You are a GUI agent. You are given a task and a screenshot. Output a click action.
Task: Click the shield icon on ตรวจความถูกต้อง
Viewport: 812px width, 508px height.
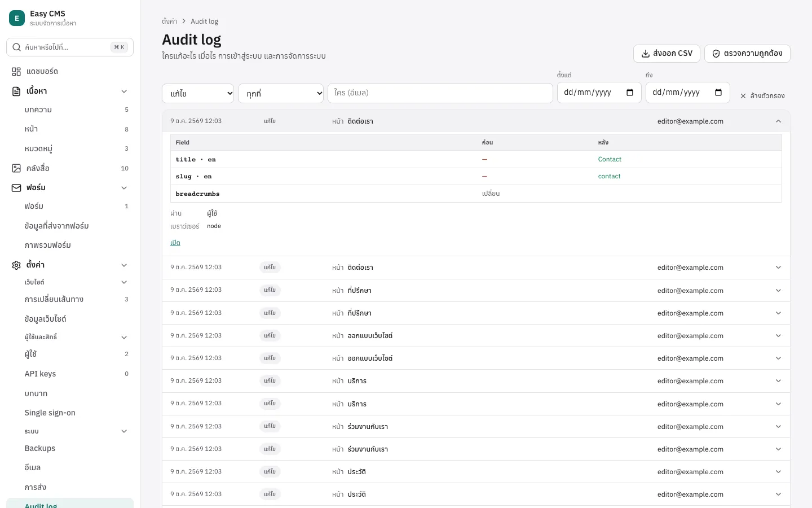coord(716,54)
